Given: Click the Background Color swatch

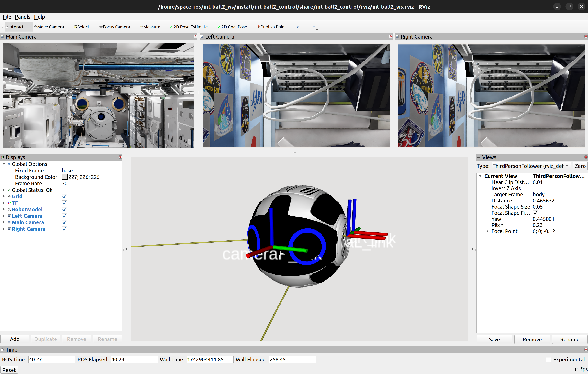Looking at the screenshot, I should [x=65, y=177].
